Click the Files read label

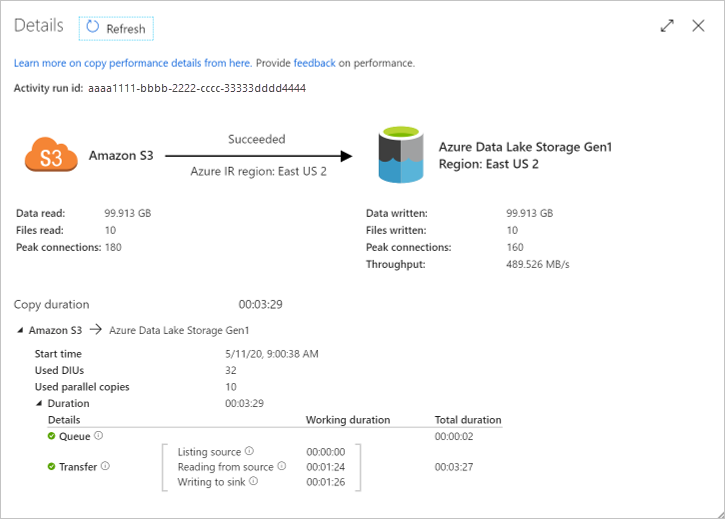pyautogui.click(x=40, y=230)
